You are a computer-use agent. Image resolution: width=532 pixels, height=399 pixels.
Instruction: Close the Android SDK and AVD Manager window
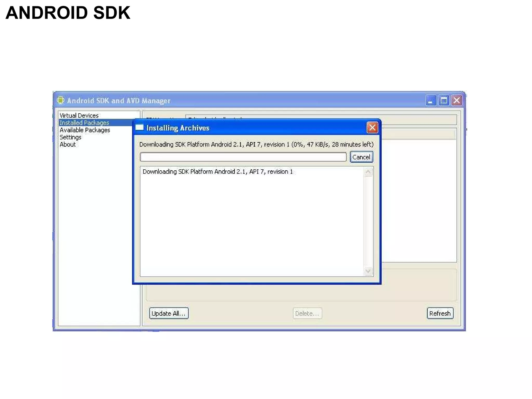click(x=456, y=100)
